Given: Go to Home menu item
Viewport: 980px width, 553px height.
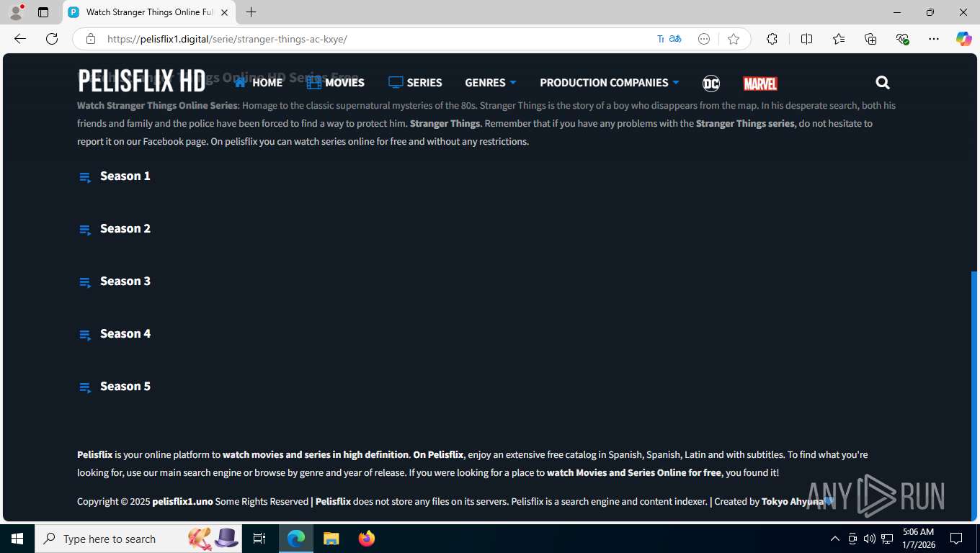Looking at the screenshot, I should [258, 83].
